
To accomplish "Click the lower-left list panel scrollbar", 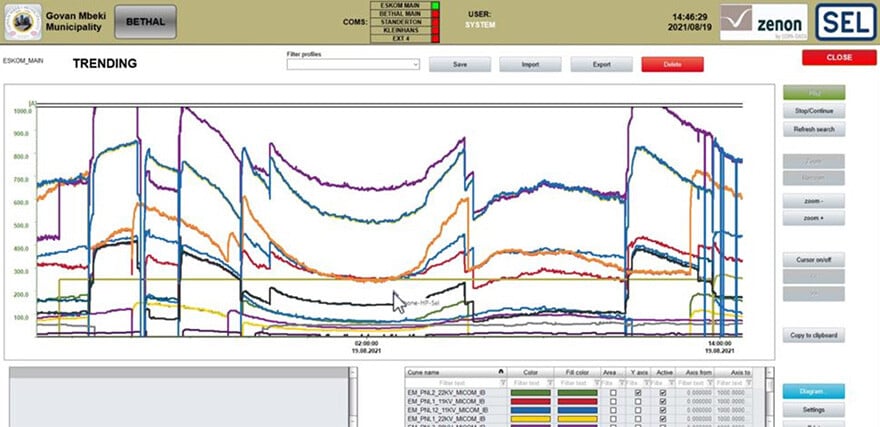I will (x=352, y=397).
